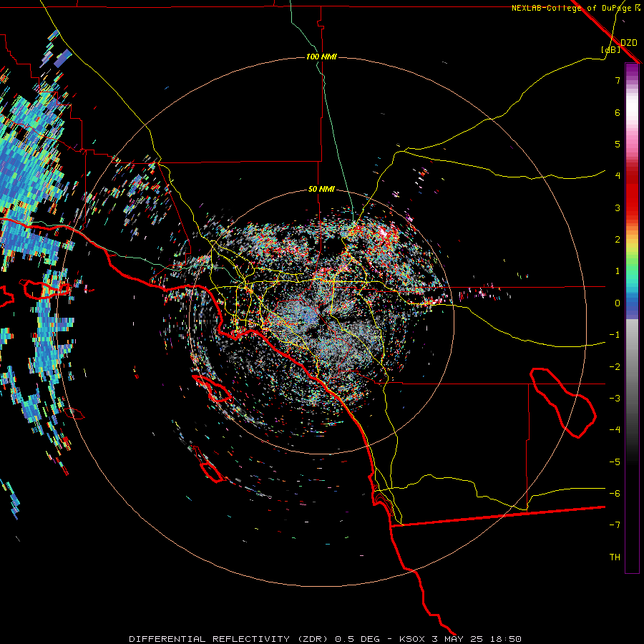644x644 pixels.
Task: Click the '-4' value on color scale
Action: click(615, 429)
